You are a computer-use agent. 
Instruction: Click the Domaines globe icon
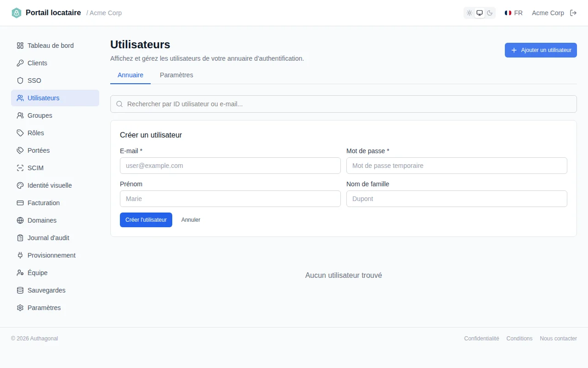coord(20,220)
